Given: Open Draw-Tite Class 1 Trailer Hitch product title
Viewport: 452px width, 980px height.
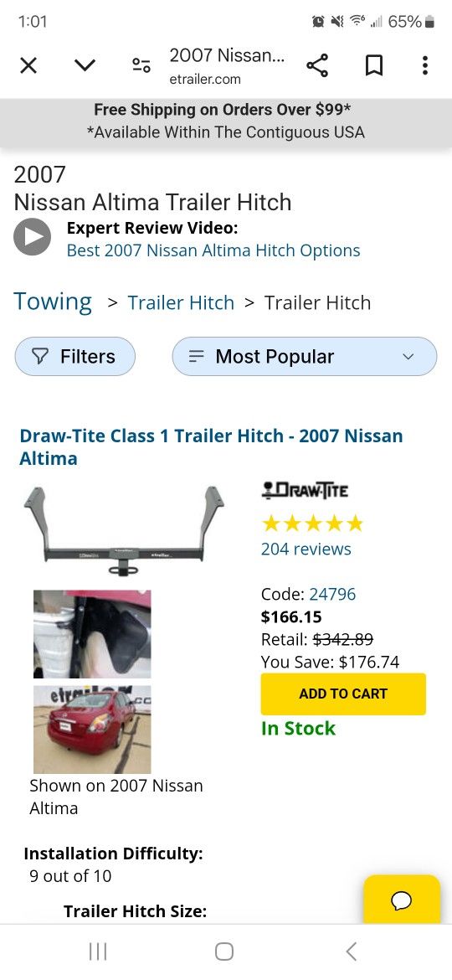Looking at the screenshot, I should 211,447.
